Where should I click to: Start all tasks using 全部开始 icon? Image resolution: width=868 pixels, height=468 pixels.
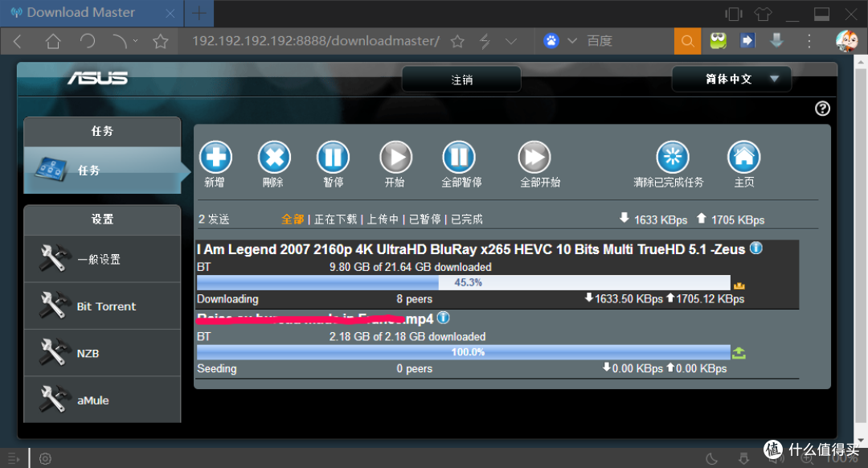[534, 158]
